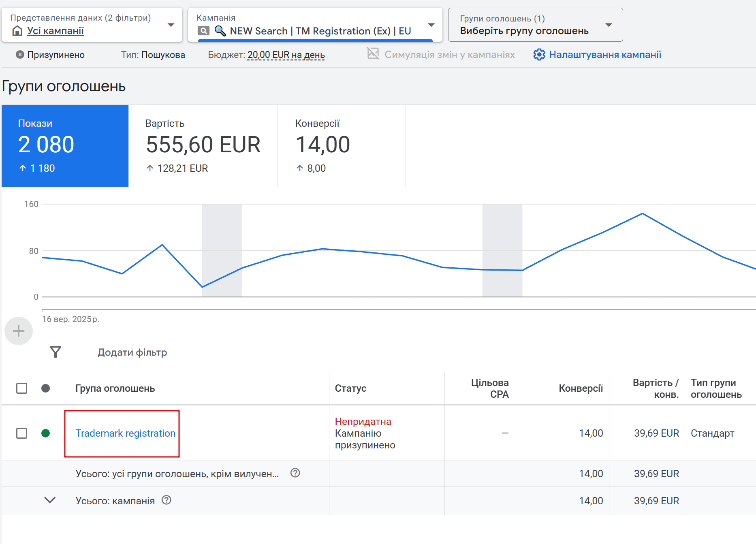
Task: Open the data view dropdown arrow
Action: coord(171,25)
